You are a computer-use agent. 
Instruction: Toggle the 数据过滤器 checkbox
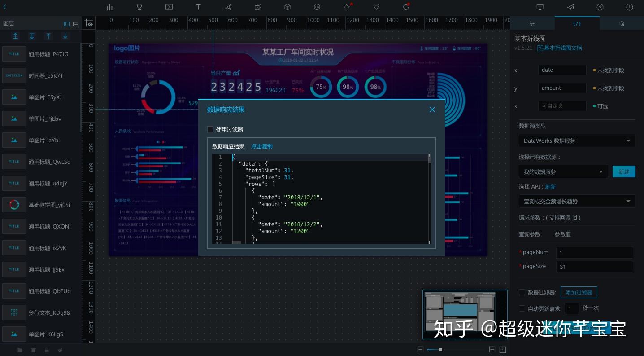tap(522, 292)
